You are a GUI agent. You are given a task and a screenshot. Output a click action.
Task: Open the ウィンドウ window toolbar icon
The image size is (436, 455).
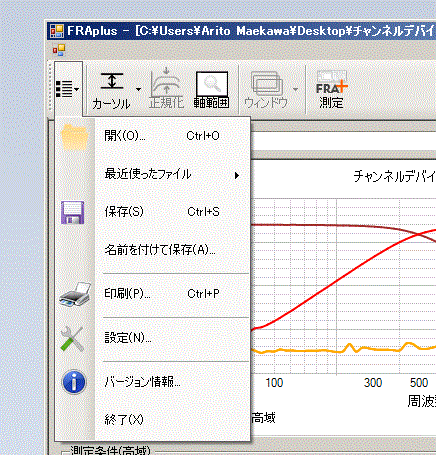pos(266,89)
